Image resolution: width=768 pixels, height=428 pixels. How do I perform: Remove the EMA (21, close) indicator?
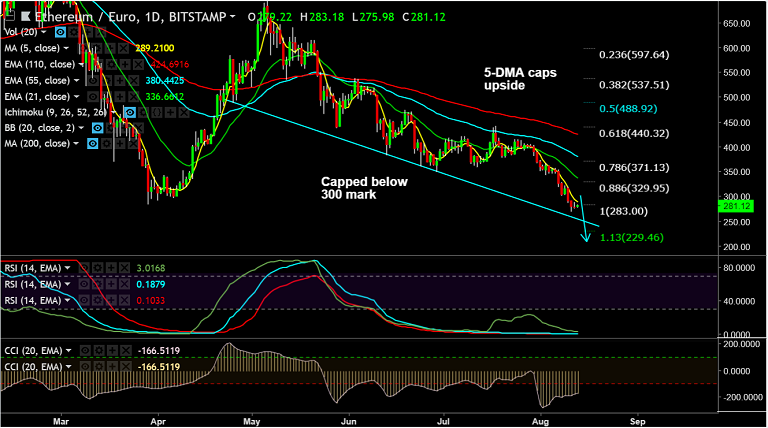pyautogui.click(x=134, y=96)
